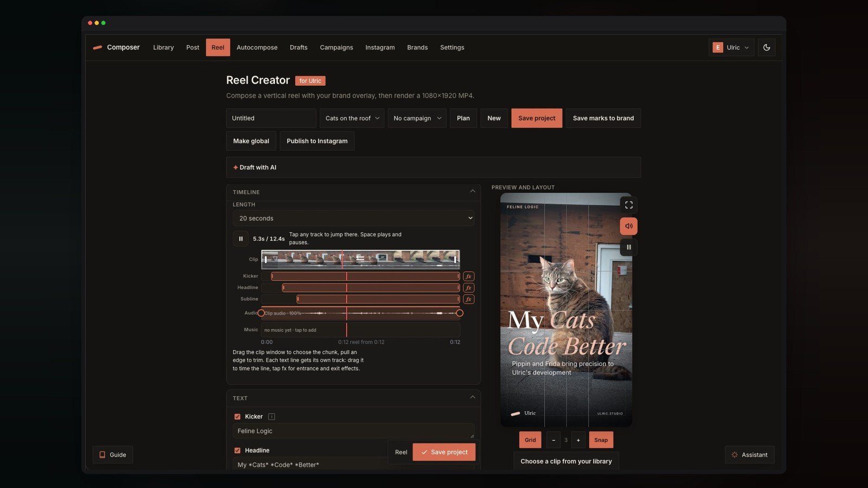The height and width of the screenshot is (488, 868).
Task: Toggle dark mode moon icon
Action: tap(767, 47)
